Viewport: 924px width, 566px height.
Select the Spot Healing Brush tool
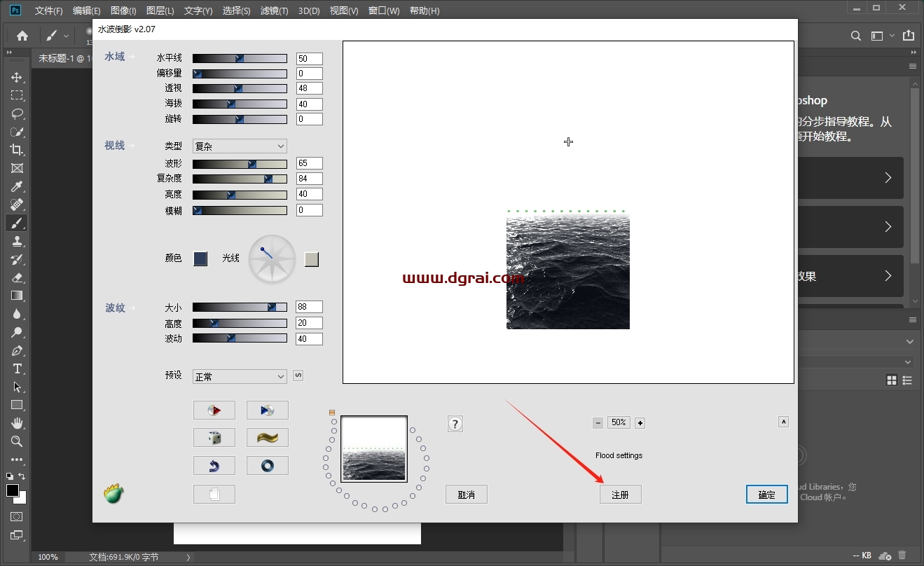pyautogui.click(x=17, y=205)
